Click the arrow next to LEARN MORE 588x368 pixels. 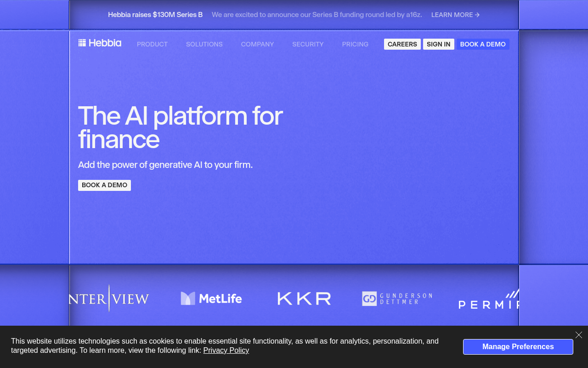[x=477, y=15]
